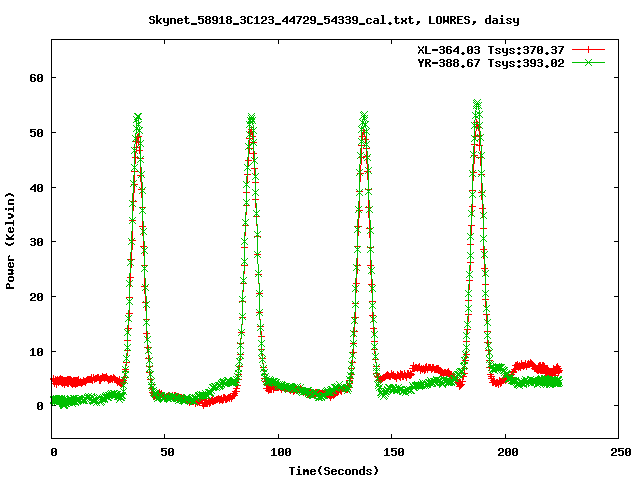This screenshot has height=480, width=640.
Task: Click the x-axis tick label 100
Action: coord(281,452)
